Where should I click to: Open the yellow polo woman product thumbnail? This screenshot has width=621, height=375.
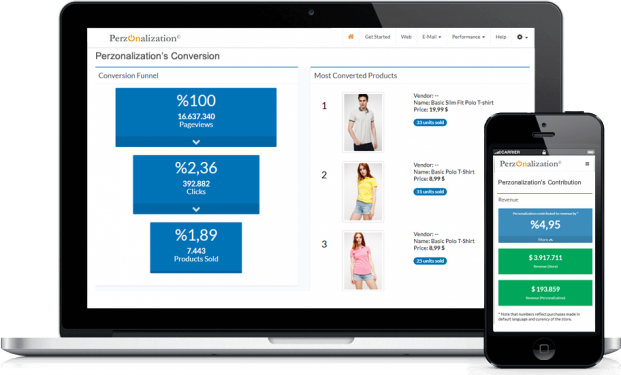pyautogui.click(x=363, y=191)
